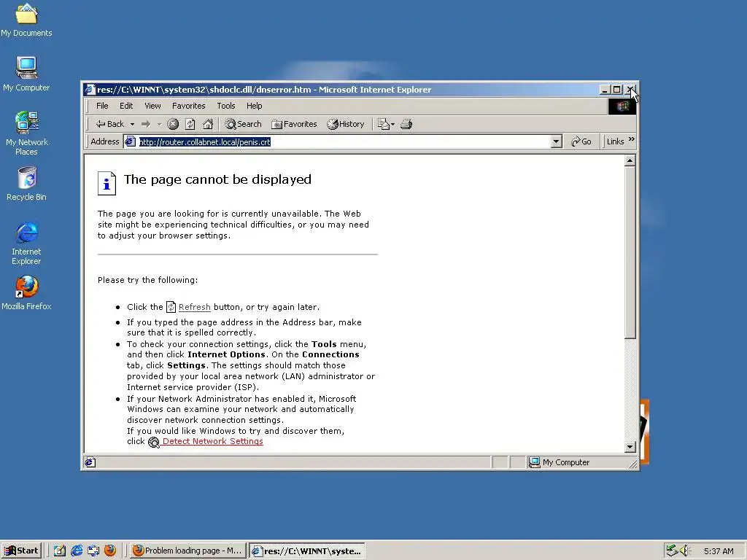Select the Recycle Bin desktop icon
Viewport: 747px width, 560px height.
point(27,184)
